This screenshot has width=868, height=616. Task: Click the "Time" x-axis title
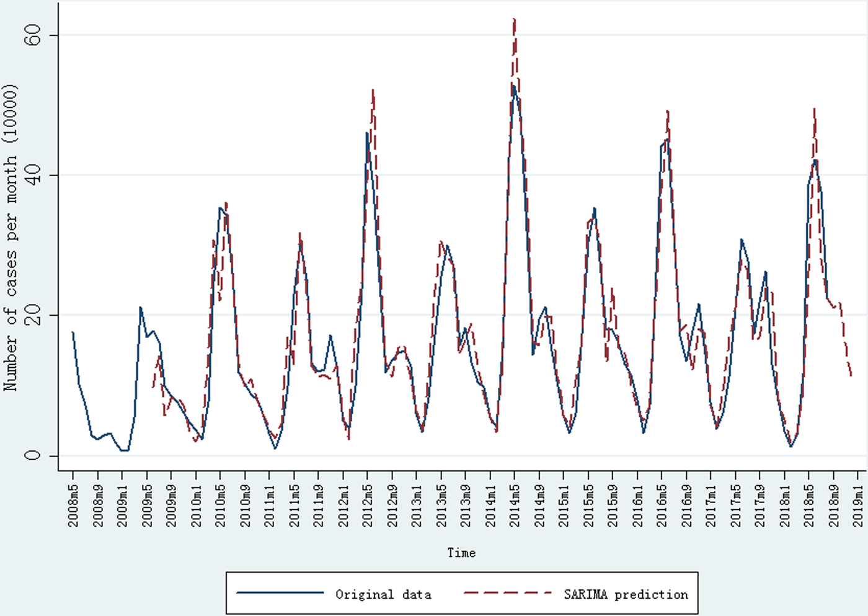coord(461,553)
